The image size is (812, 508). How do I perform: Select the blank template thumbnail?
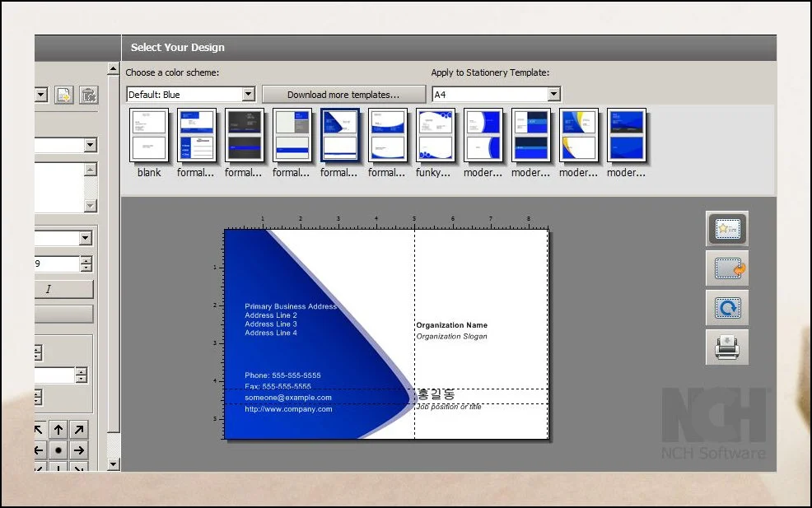[149, 136]
